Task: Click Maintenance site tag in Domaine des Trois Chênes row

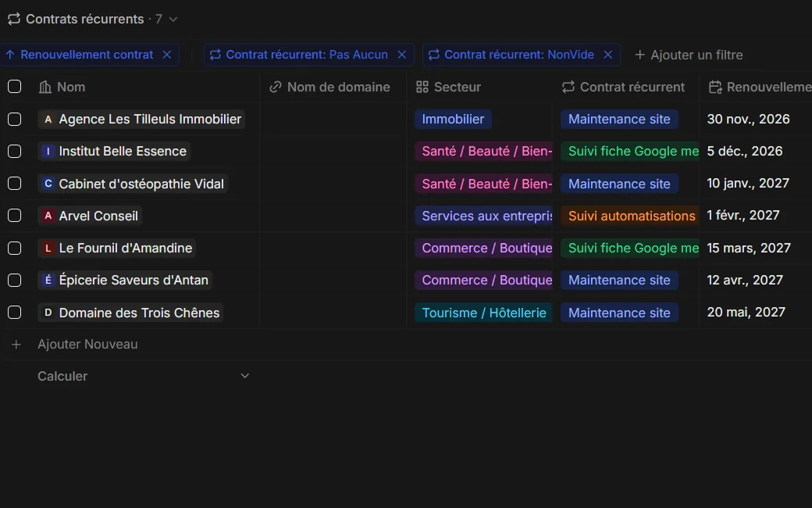Action: pyautogui.click(x=619, y=313)
